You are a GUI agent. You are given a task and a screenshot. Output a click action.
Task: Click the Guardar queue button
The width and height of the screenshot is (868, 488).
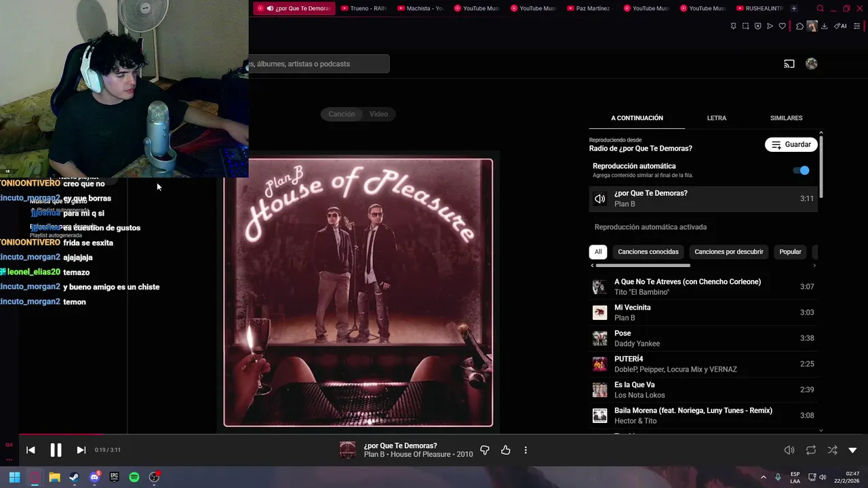click(791, 144)
